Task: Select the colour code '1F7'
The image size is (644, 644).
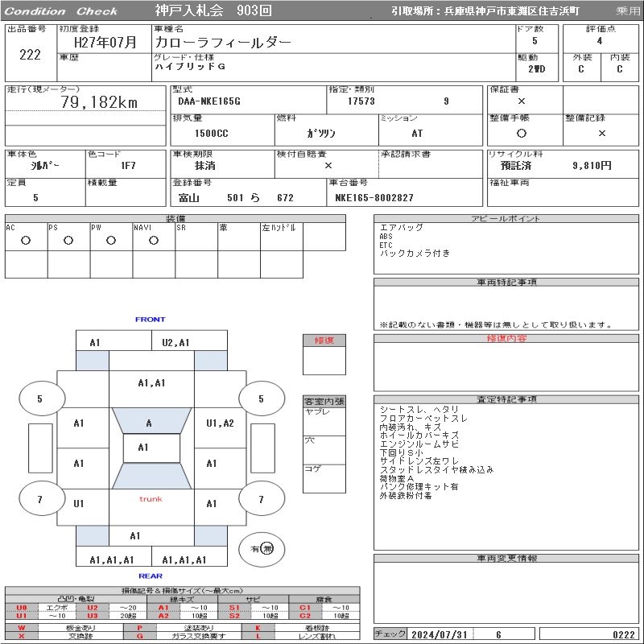Action: 128,166
